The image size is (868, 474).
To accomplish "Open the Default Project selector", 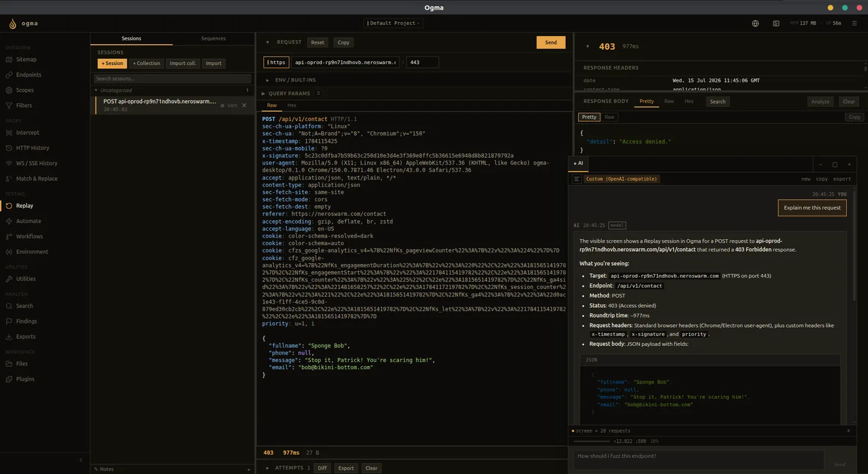I will (394, 23).
